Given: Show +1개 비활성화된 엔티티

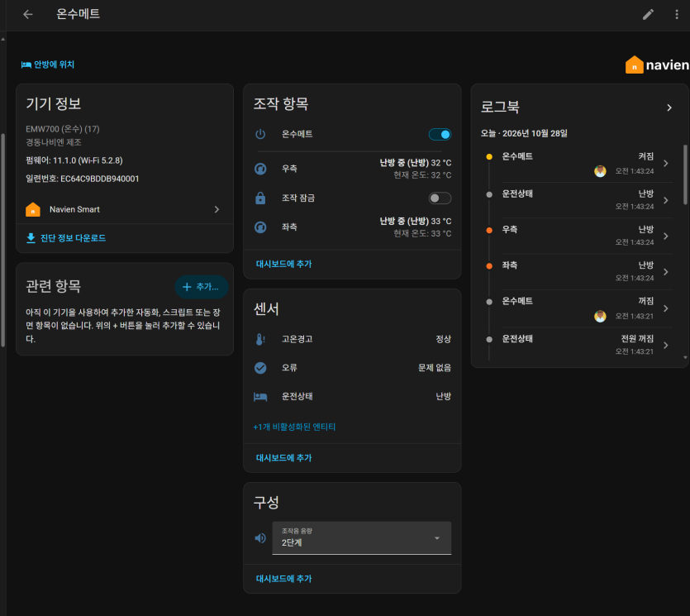Looking at the screenshot, I should [294, 427].
